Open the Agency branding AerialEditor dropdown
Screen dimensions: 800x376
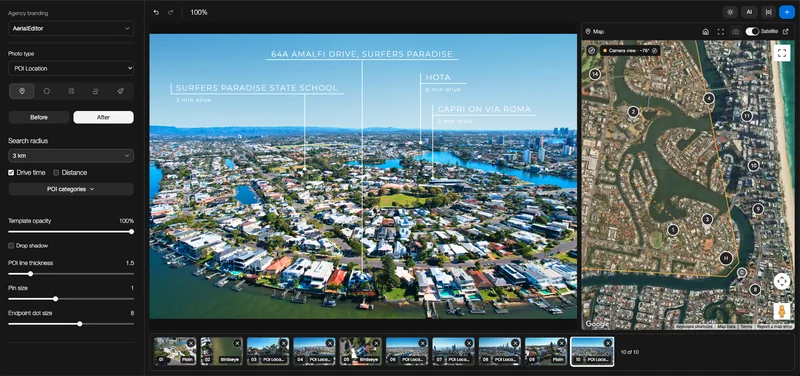click(x=71, y=29)
